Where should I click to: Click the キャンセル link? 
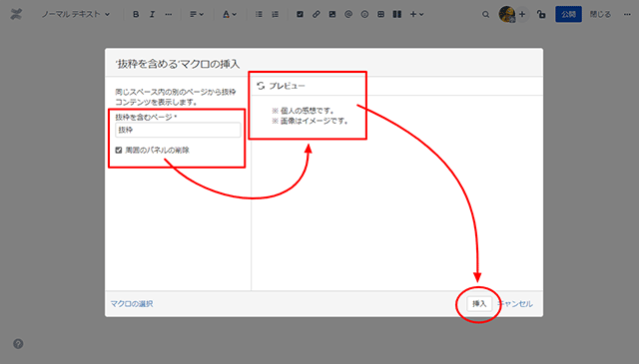515,304
